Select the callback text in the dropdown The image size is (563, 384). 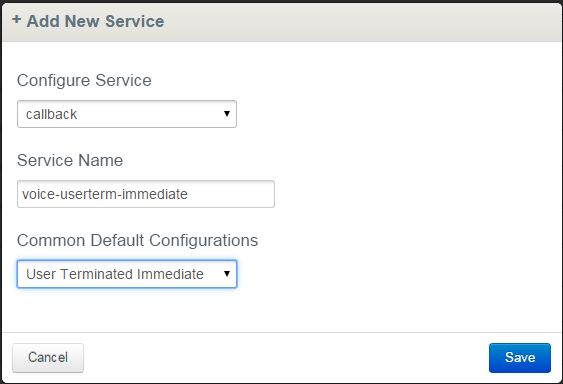51,114
